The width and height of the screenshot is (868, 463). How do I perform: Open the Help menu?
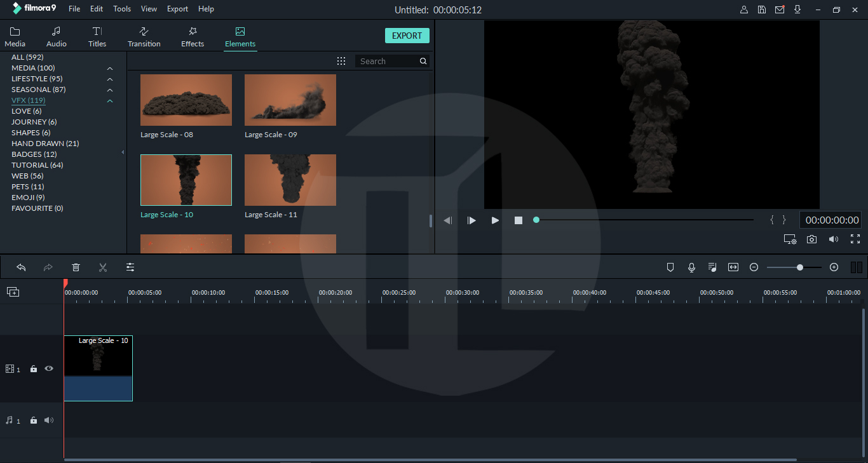pyautogui.click(x=206, y=9)
